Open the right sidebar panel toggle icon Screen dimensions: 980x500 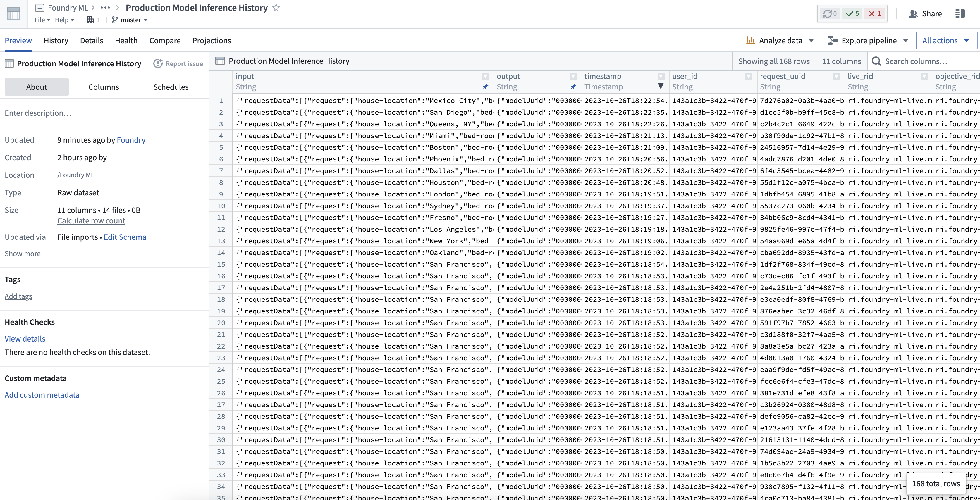(x=960, y=14)
